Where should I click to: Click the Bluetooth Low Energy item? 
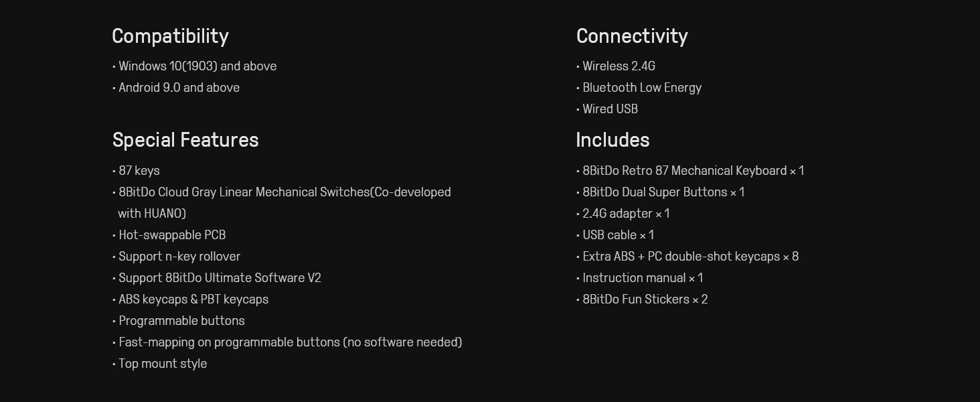tap(639, 88)
